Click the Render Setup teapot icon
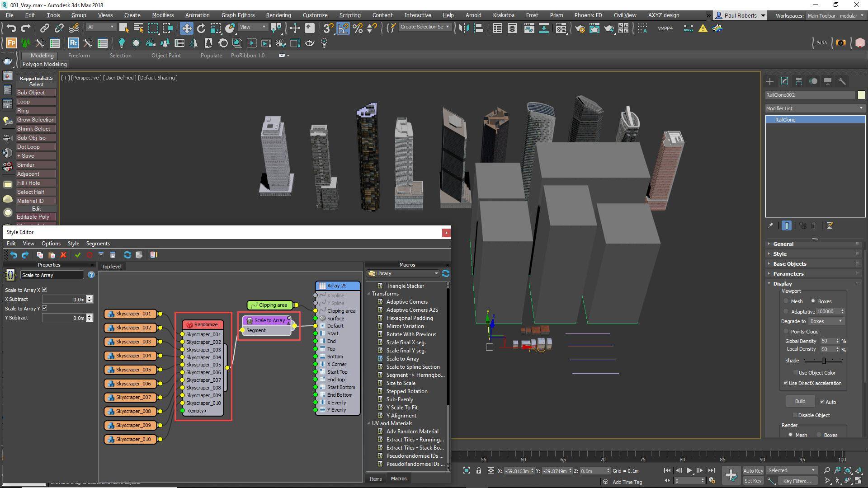The width and height of the screenshot is (868, 488). pyautogui.click(x=580, y=29)
